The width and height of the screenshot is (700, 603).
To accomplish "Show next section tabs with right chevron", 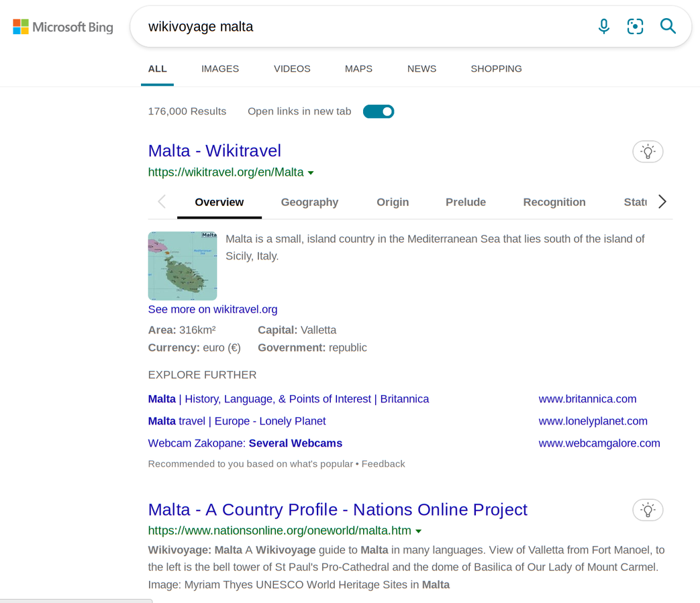I will click(662, 202).
